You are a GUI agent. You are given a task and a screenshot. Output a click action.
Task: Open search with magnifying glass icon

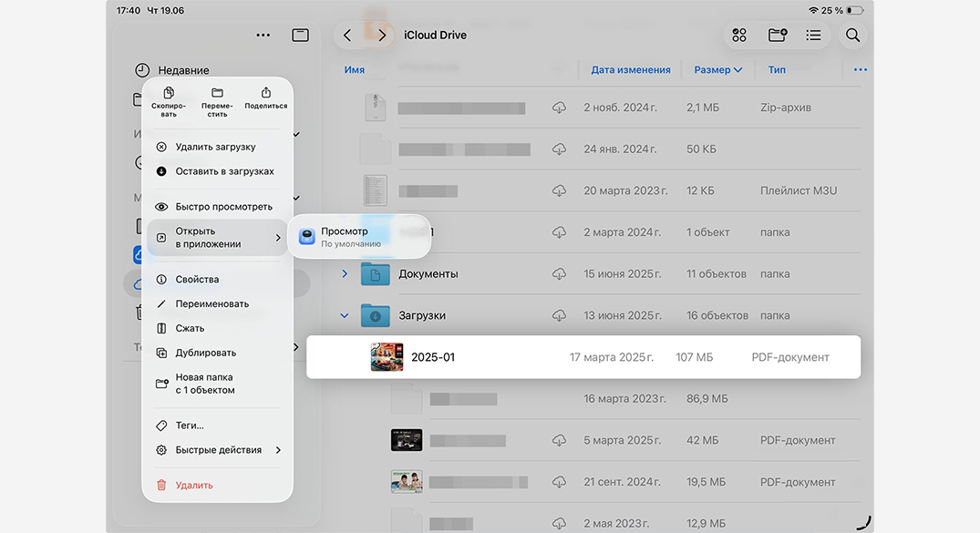click(852, 36)
